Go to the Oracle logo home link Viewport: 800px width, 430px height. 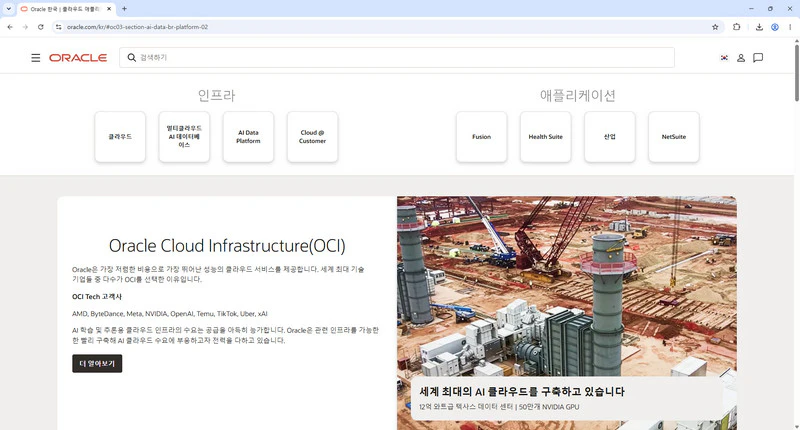[x=78, y=58]
